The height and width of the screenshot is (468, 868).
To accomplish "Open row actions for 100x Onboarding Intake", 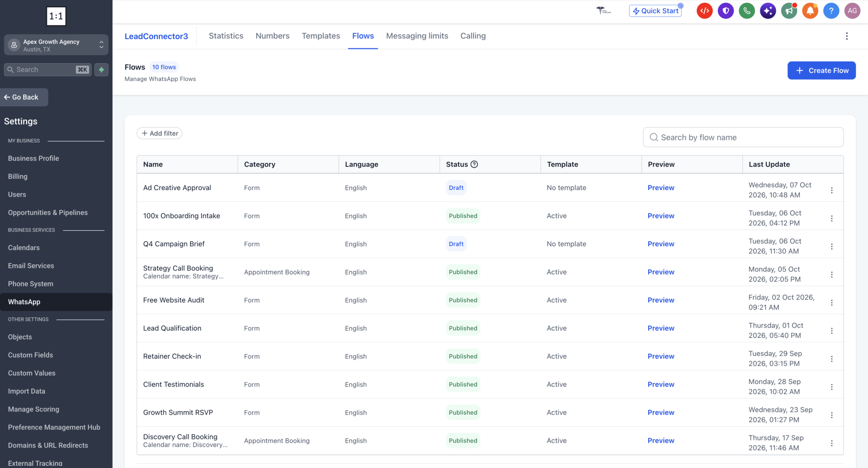I will tap(832, 218).
